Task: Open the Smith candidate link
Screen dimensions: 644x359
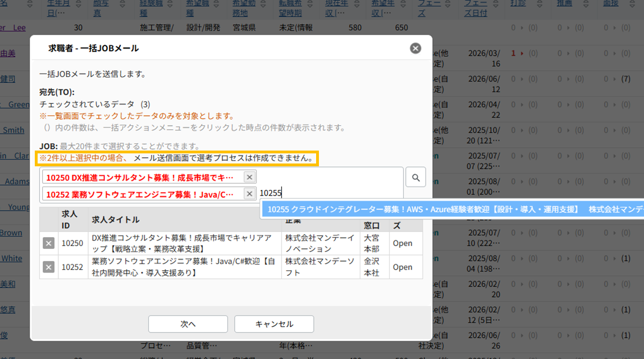Action: 12,130
